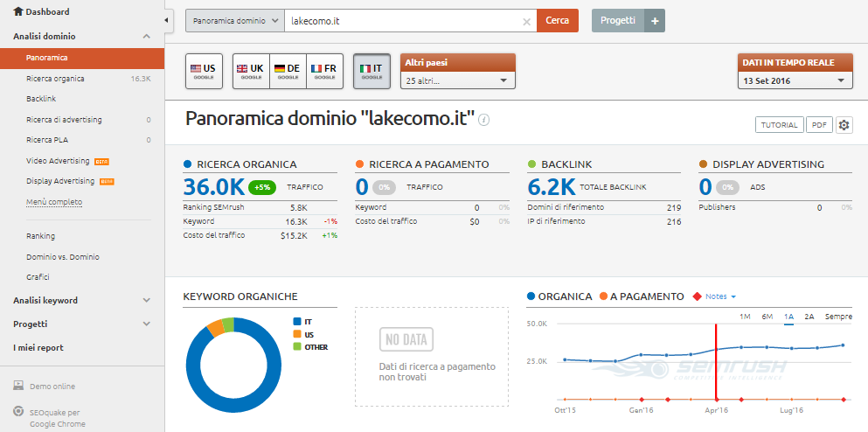
Task: Expand the Analisi keyword section
Action: 146,300
